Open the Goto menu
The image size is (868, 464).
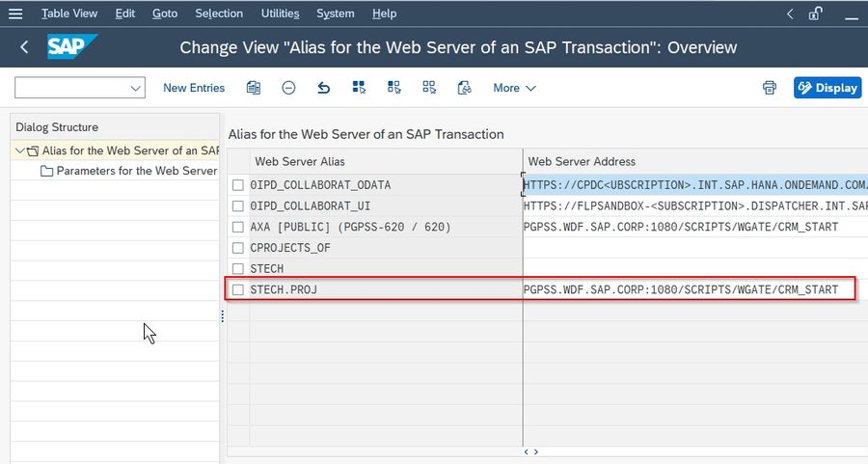[165, 14]
